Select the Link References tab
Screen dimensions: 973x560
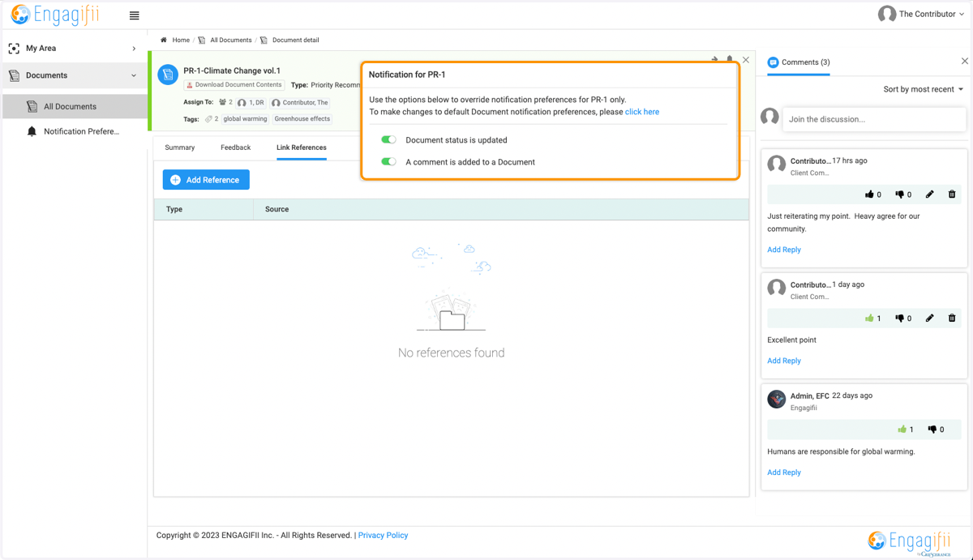point(302,147)
